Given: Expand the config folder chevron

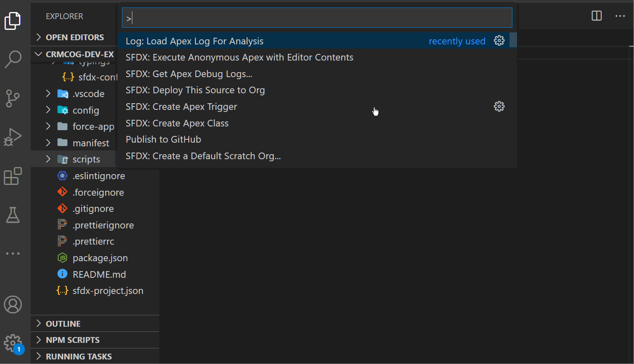Looking at the screenshot, I should 48,110.
